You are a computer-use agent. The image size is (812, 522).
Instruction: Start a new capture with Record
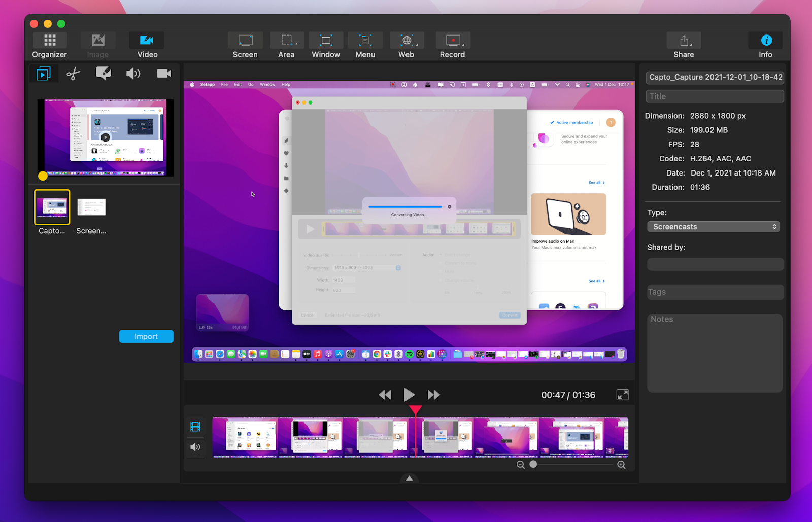pos(452,44)
